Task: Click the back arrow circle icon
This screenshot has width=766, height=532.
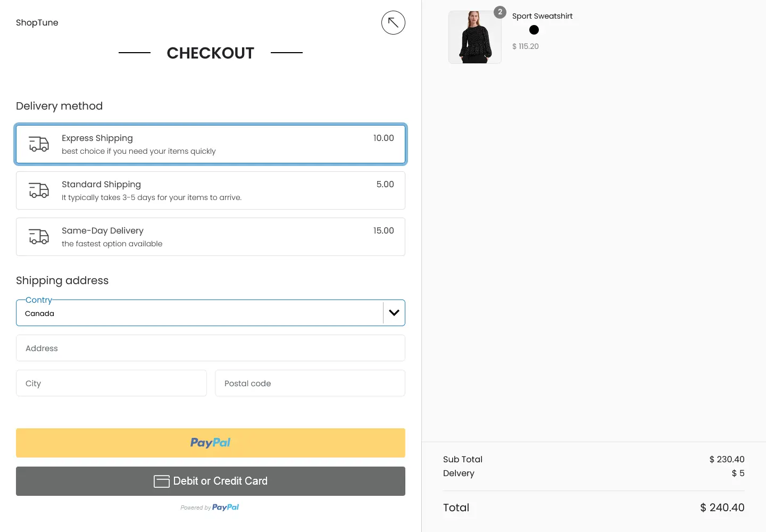Action: pyautogui.click(x=393, y=23)
